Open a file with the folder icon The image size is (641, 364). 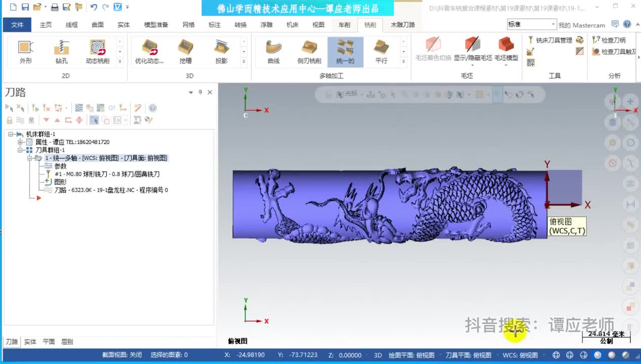click(x=37, y=7)
